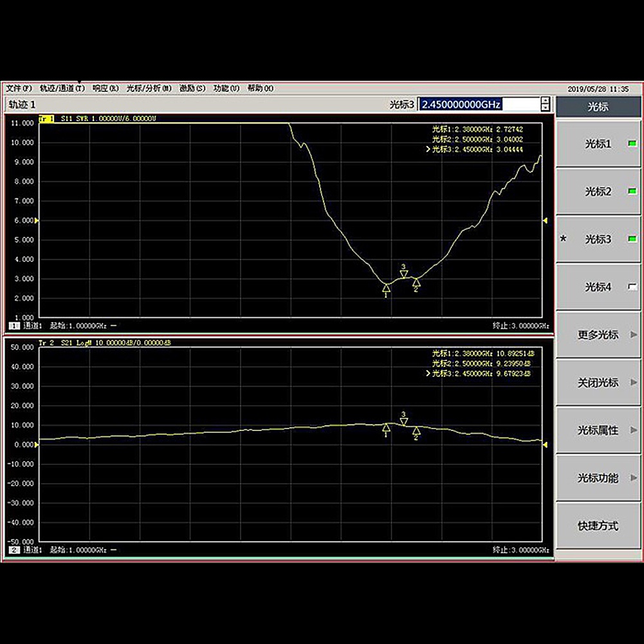Click marker 2 triangle on S11 trace
644x644 pixels.
pyautogui.click(x=416, y=282)
